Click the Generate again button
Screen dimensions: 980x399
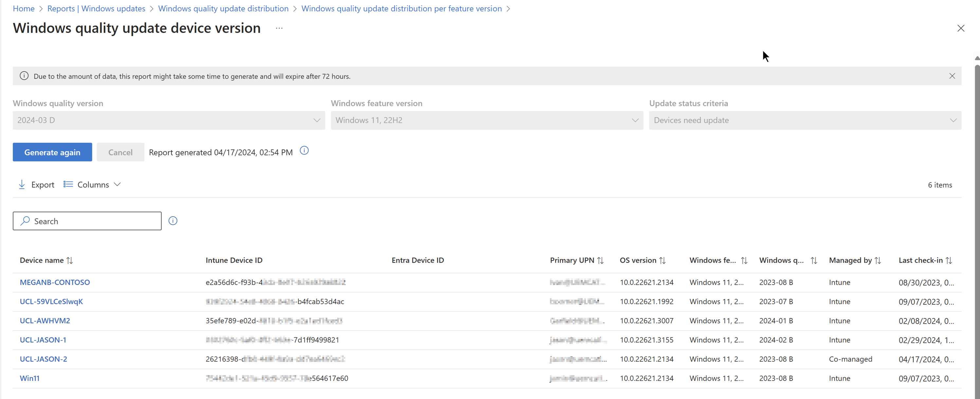point(52,152)
